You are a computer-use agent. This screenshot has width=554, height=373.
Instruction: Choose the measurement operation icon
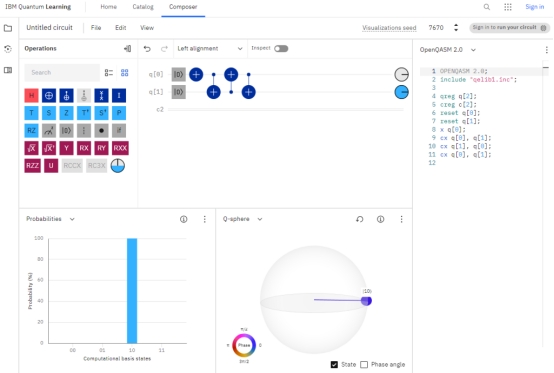tap(49, 130)
